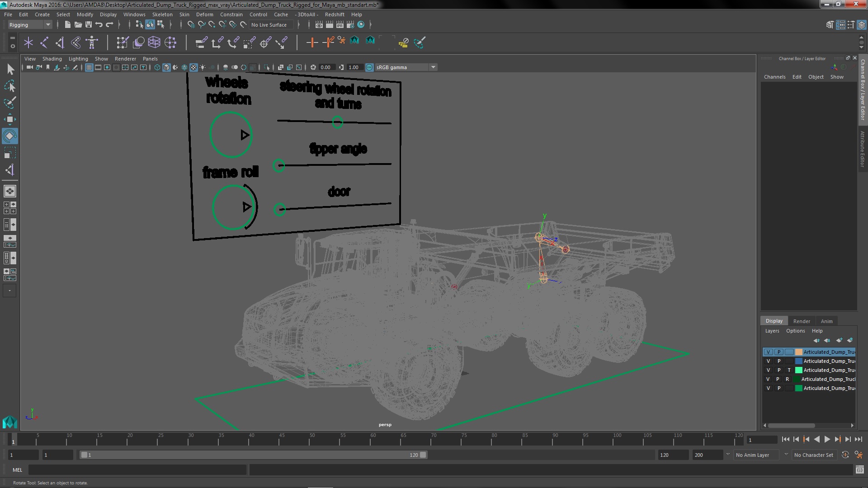Undo the last action
This screenshot has height=488, width=868.
(x=99, y=24)
